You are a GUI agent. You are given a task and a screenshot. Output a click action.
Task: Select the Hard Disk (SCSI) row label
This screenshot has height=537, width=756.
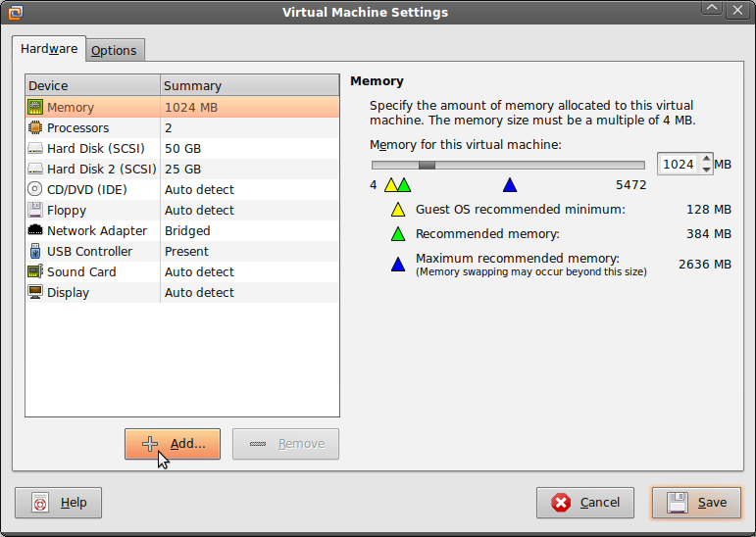point(96,149)
